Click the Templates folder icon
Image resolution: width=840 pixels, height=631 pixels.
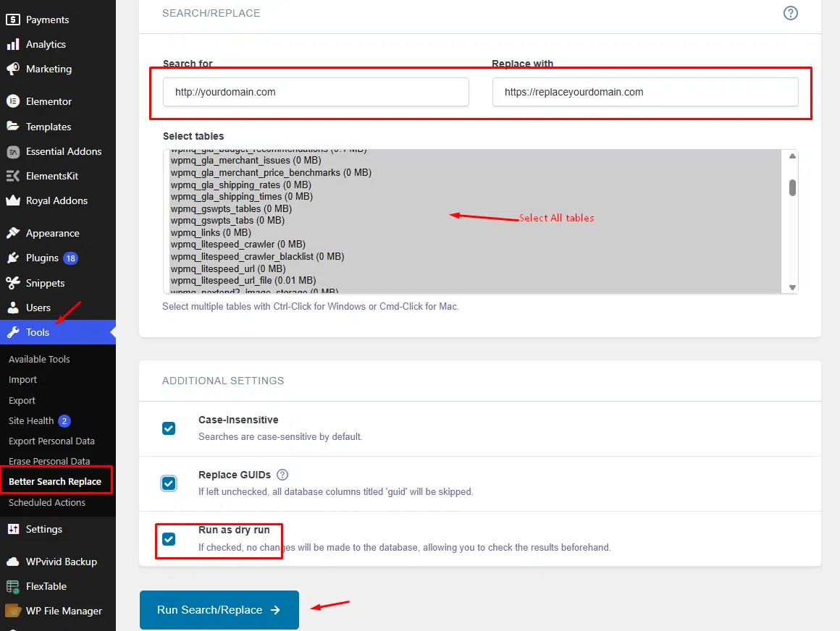(13, 127)
